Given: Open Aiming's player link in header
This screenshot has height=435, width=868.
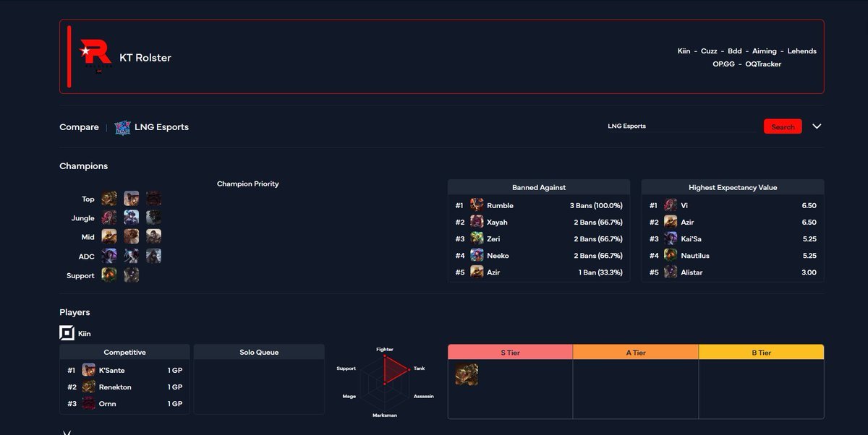Looking at the screenshot, I should (x=764, y=51).
